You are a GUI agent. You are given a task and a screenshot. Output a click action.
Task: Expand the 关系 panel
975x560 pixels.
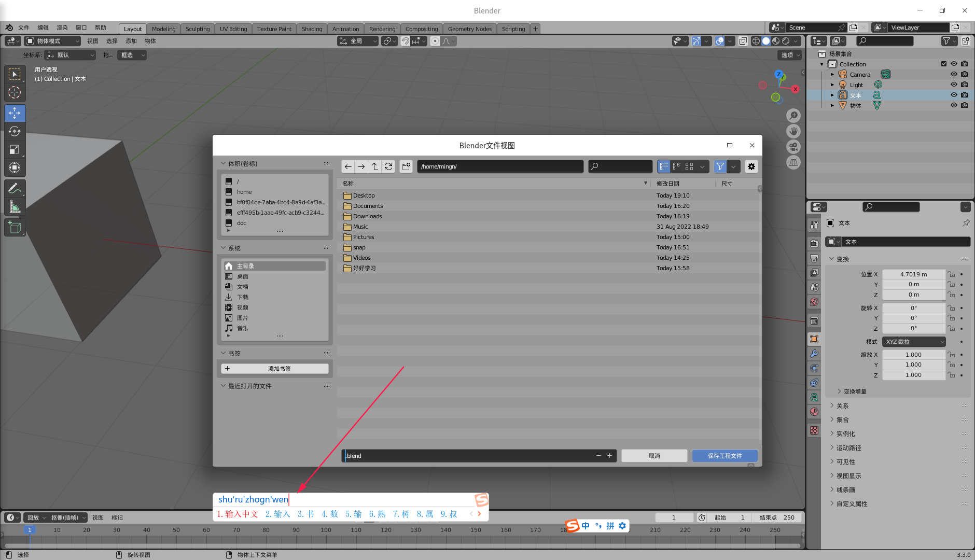842,406
